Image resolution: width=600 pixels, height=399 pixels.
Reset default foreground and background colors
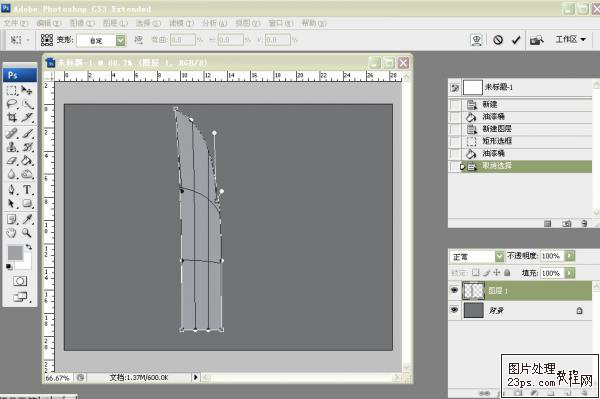(9, 267)
